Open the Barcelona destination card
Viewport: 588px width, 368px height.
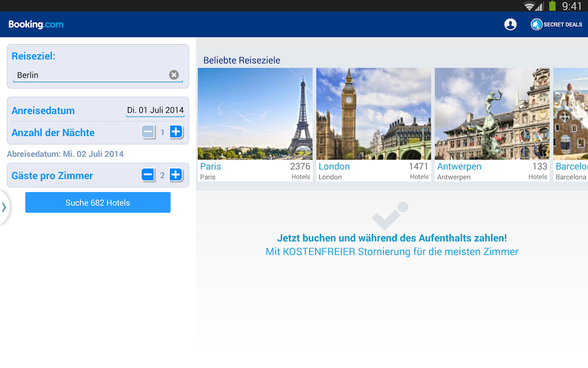tap(572, 123)
